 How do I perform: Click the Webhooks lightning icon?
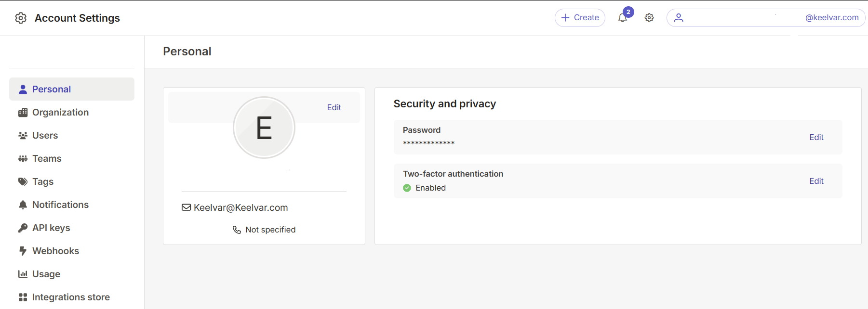pos(23,251)
